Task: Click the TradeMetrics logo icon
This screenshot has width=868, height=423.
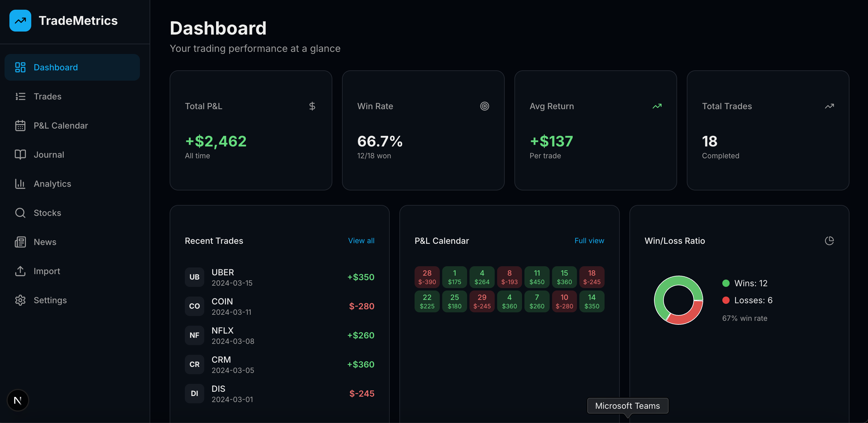Action: tap(20, 21)
